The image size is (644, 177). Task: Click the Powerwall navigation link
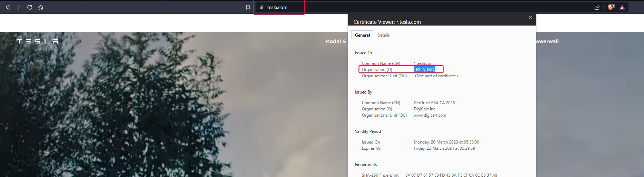pos(547,41)
